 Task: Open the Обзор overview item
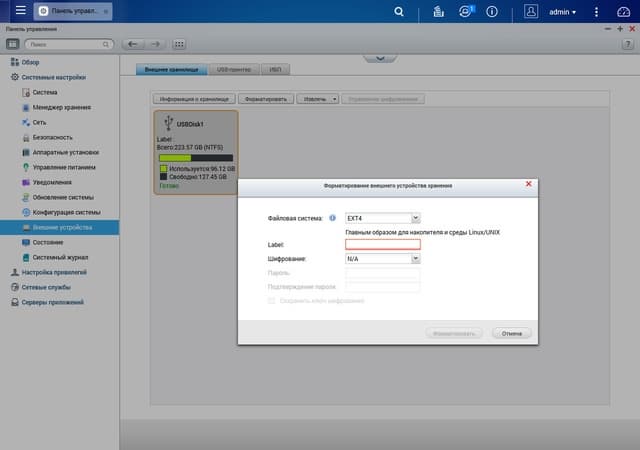click(30, 62)
